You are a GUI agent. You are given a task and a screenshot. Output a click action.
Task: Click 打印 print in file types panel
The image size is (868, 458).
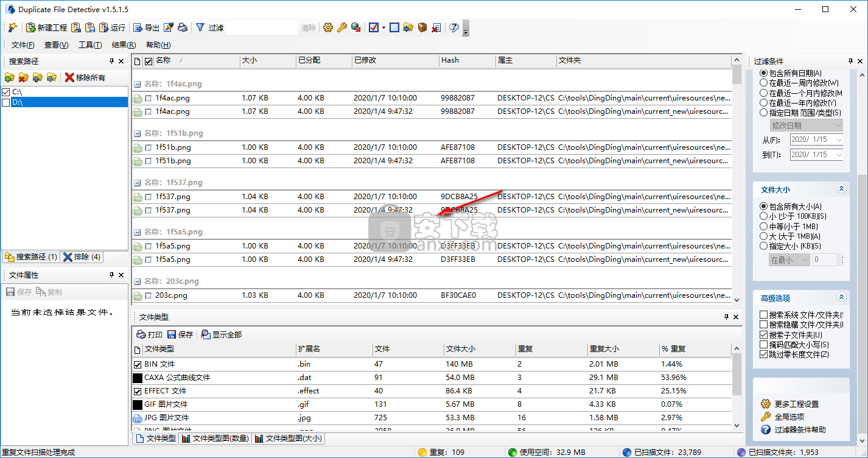point(149,334)
